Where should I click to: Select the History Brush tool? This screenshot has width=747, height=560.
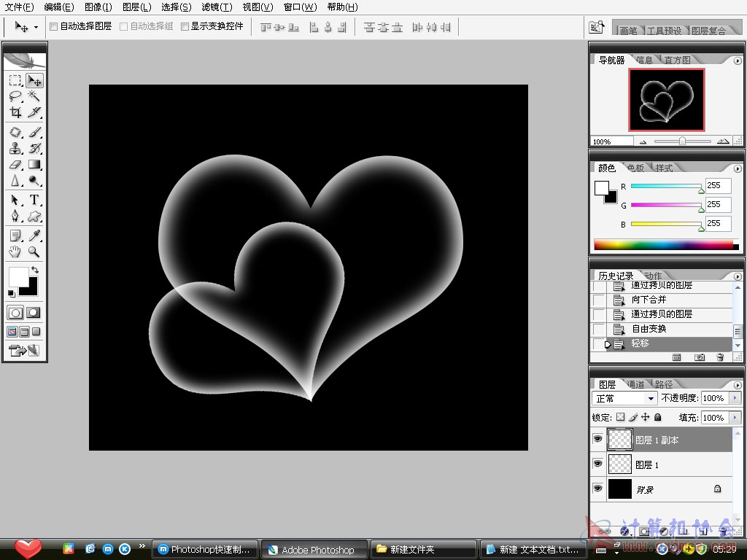pos(34,148)
